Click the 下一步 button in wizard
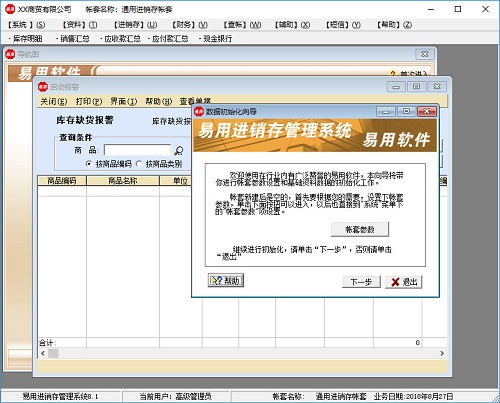 [x=361, y=282]
